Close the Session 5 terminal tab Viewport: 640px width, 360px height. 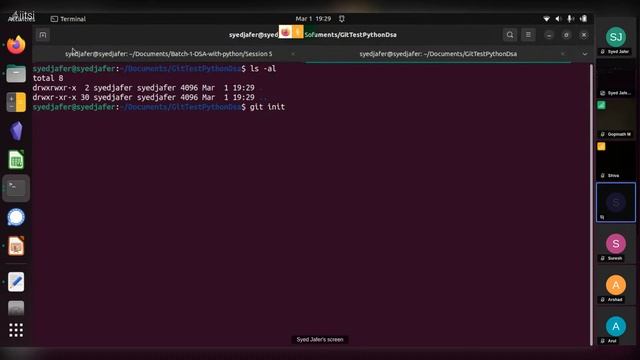tap(293, 54)
